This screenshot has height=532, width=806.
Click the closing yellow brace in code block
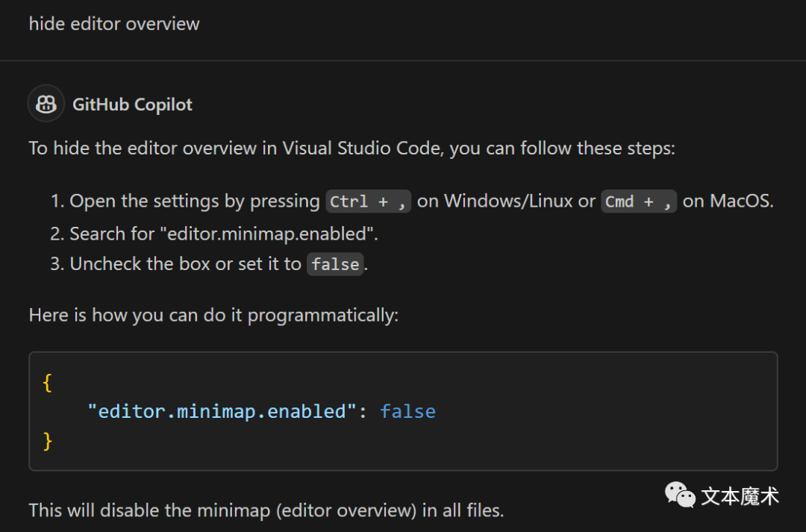(47, 441)
